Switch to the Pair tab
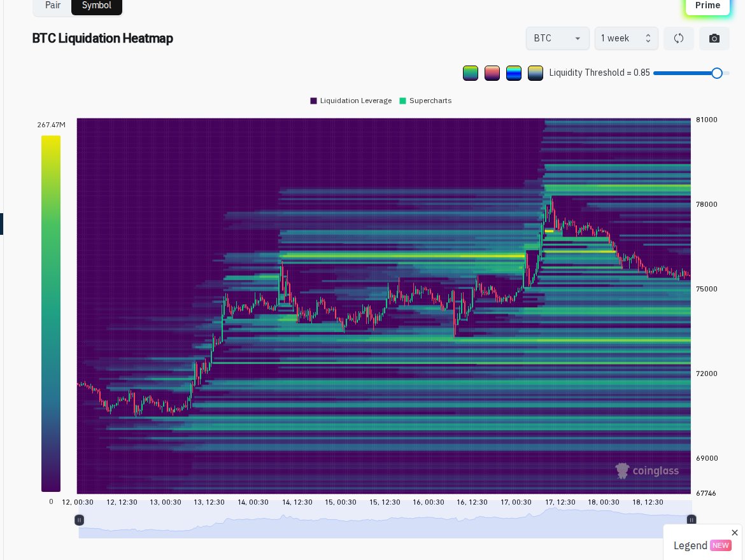Image resolution: width=745 pixels, height=560 pixels. pos(53,5)
